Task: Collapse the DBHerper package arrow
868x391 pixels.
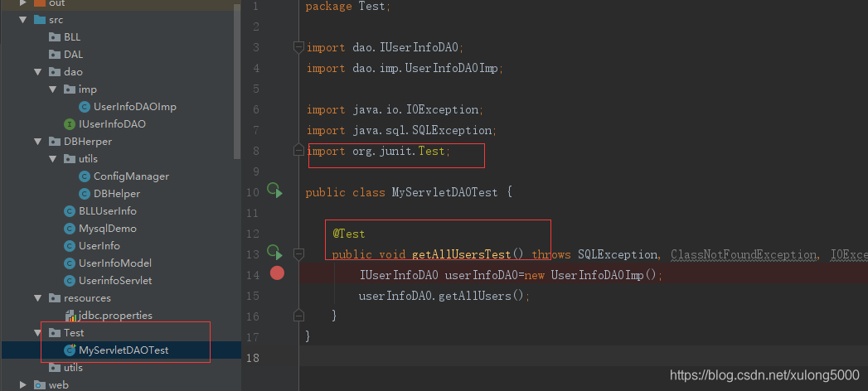Action: point(38,142)
